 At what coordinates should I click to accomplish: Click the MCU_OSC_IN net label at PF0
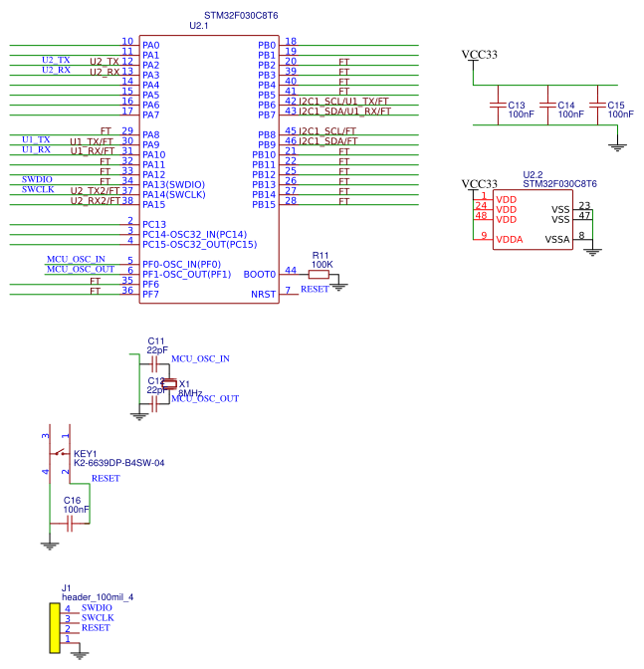click(76, 259)
